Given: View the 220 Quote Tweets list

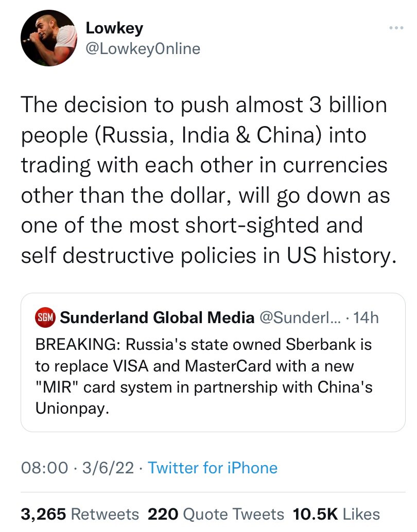Looking at the screenshot, I should point(216,514).
